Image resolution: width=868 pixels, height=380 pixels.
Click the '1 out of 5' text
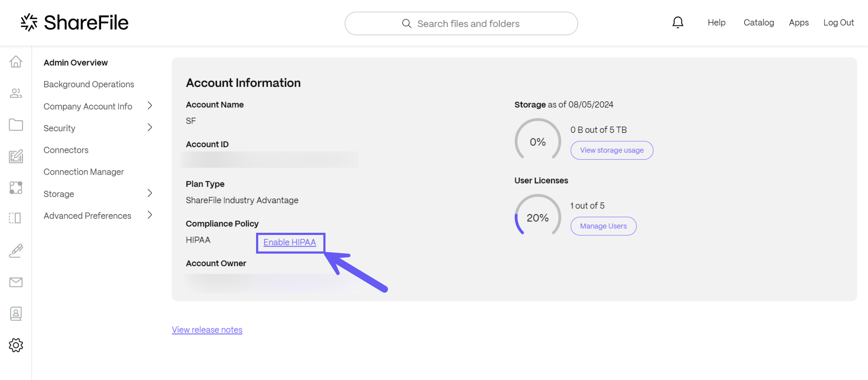click(x=587, y=206)
